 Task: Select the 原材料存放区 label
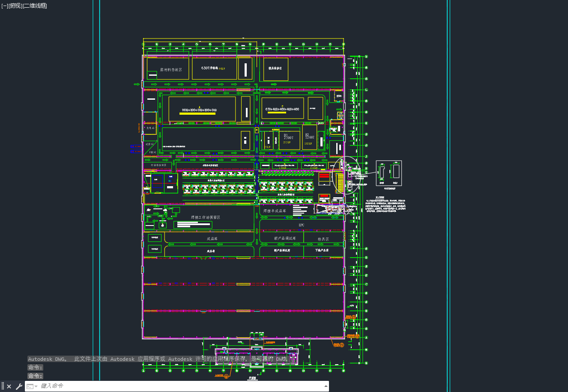point(171,70)
